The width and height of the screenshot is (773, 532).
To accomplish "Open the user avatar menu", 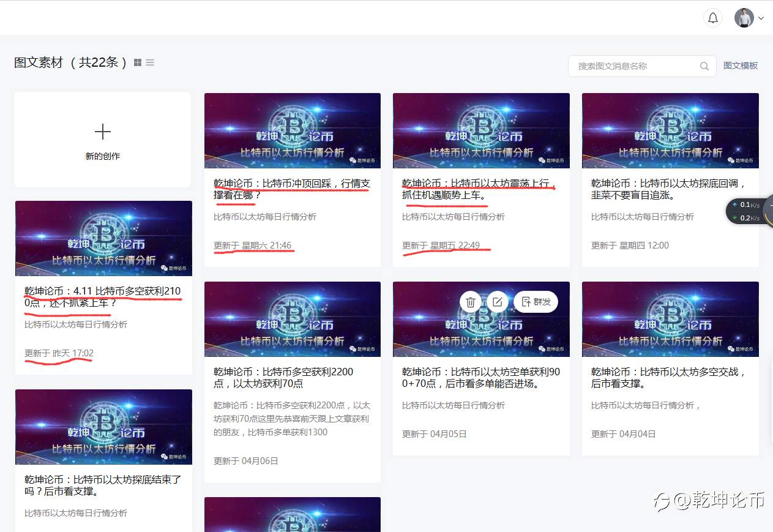I will pyautogui.click(x=744, y=18).
